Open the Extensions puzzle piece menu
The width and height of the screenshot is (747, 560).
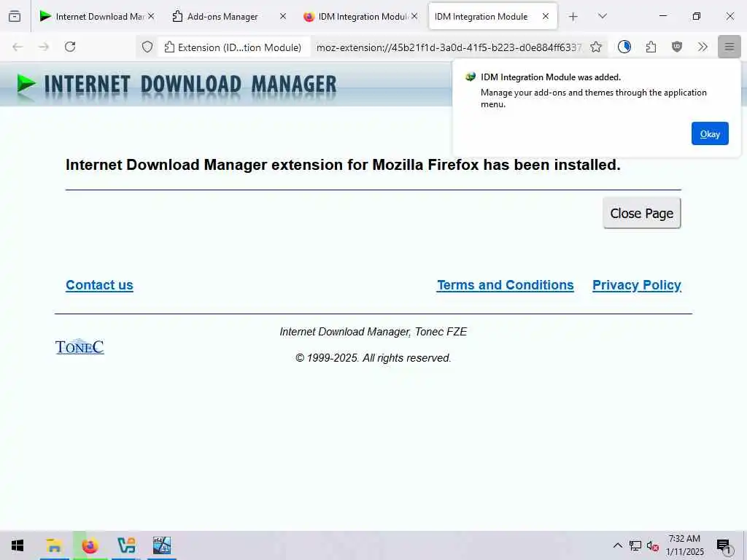pos(651,47)
